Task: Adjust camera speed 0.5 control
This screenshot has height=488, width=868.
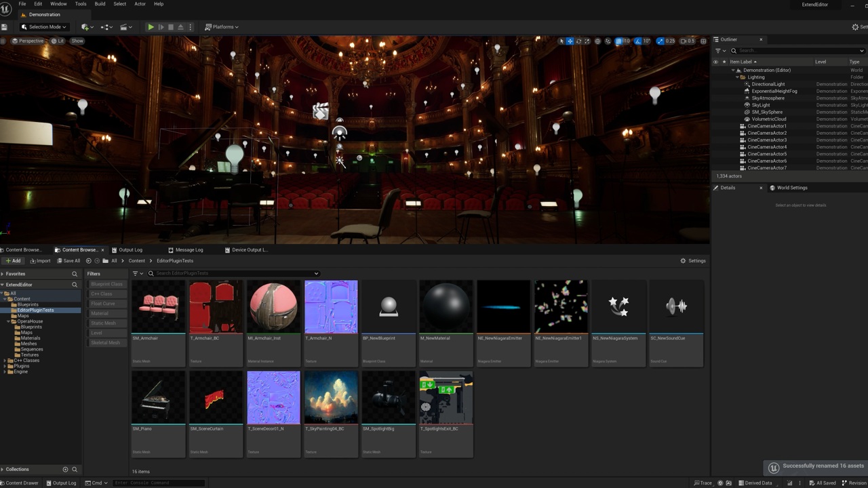Action: pos(687,41)
